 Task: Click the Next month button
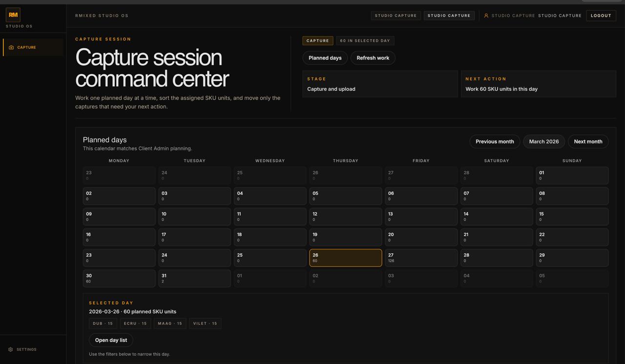[x=588, y=142]
